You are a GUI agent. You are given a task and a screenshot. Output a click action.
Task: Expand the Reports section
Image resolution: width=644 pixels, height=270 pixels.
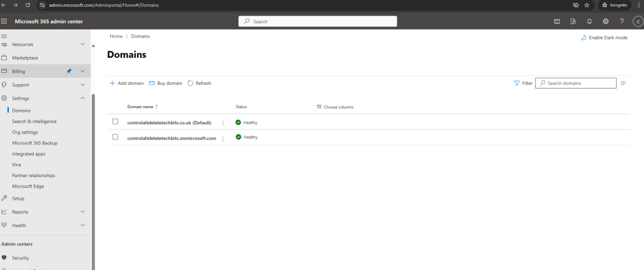(82, 212)
